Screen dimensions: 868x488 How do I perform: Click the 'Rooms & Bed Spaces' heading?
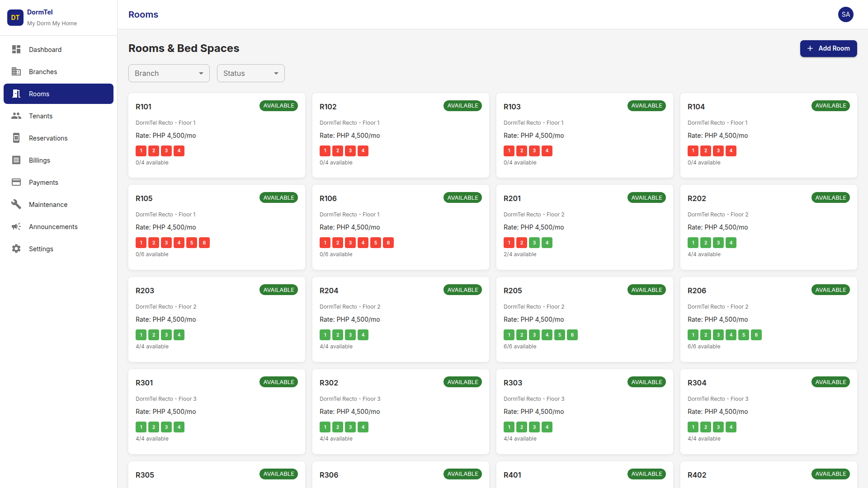(x=184, y=48)
